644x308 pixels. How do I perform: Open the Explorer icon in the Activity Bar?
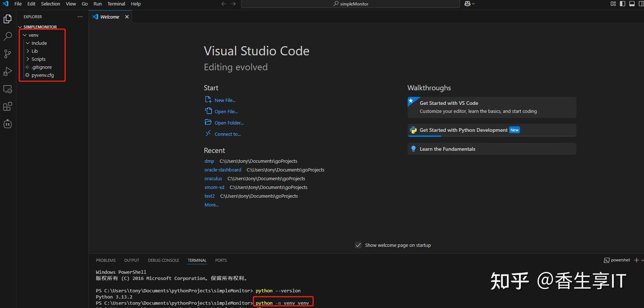[x=8, y=19]
